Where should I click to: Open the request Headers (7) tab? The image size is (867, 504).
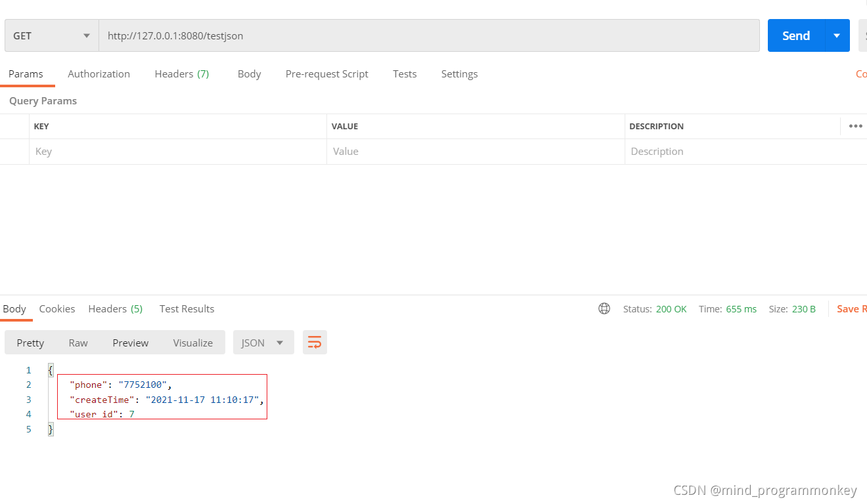182,74
